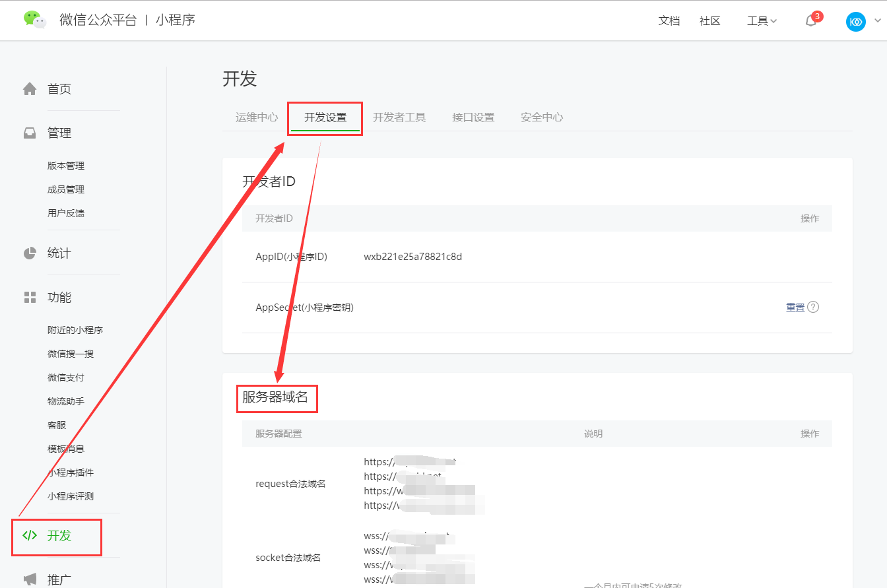Open the 文档 link in header

[x=669, y=21]
